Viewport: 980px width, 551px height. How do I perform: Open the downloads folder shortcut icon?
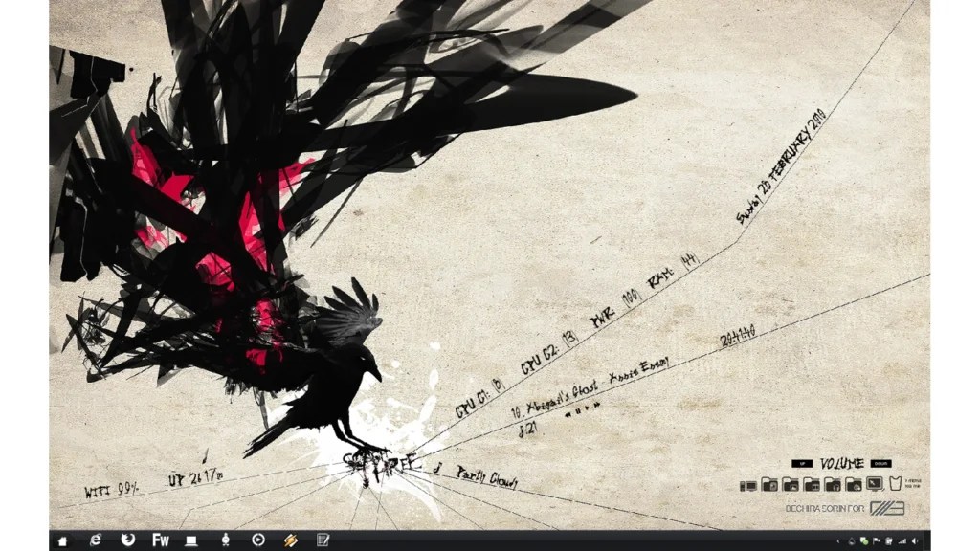pyautogui.click(x=853, y=484)
